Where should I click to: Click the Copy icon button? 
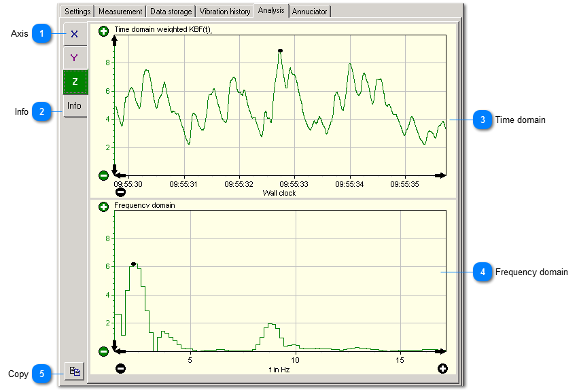point(75,372)
